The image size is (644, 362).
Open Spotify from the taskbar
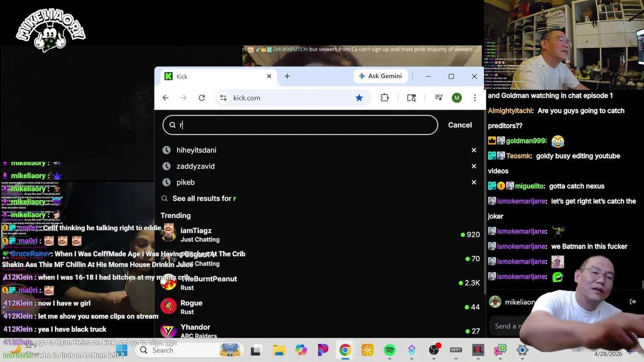click(389, 350)
